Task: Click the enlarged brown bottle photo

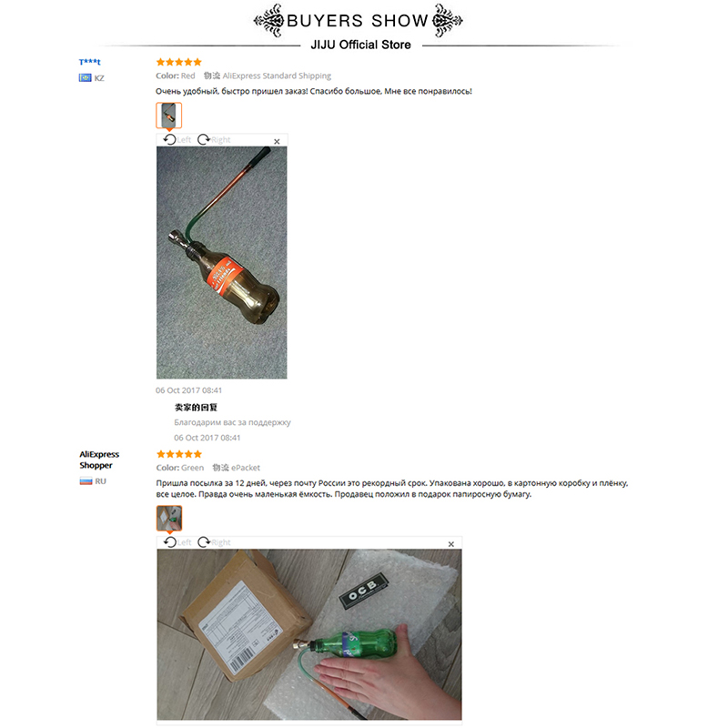Action: (221, 262)
